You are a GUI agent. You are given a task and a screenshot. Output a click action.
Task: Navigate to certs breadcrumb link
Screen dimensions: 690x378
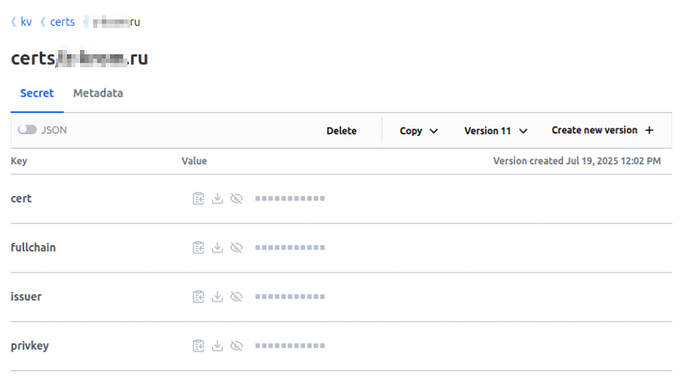click(62, 22)
